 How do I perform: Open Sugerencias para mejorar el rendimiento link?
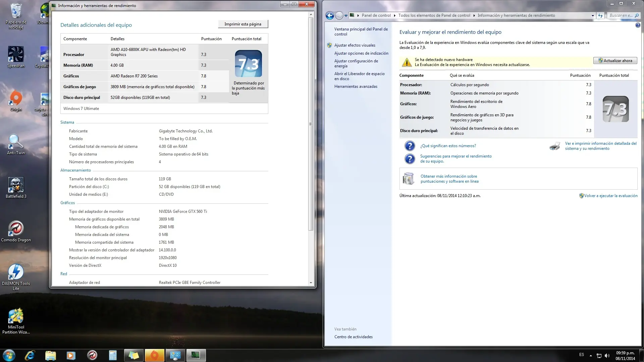tap(456, 159)
